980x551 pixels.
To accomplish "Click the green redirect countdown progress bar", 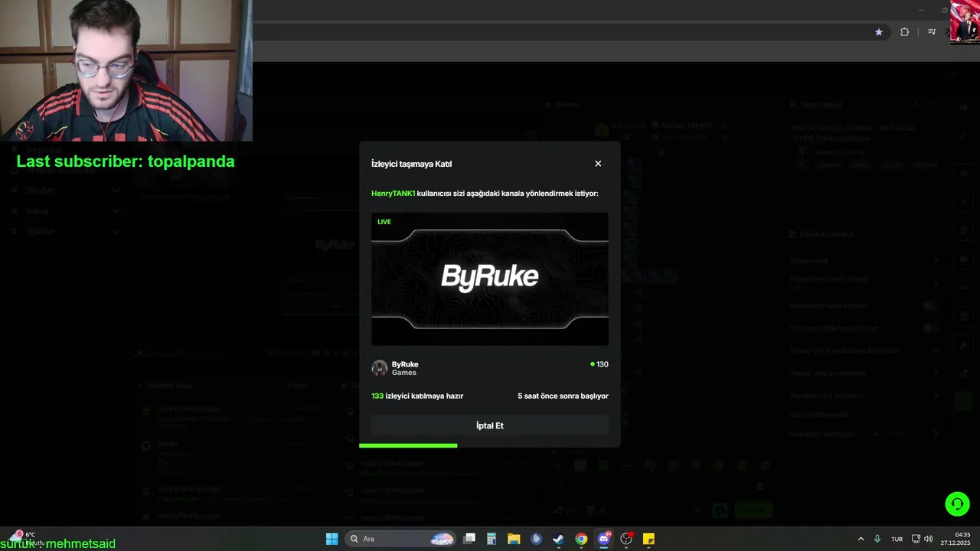I will [408, 445].
